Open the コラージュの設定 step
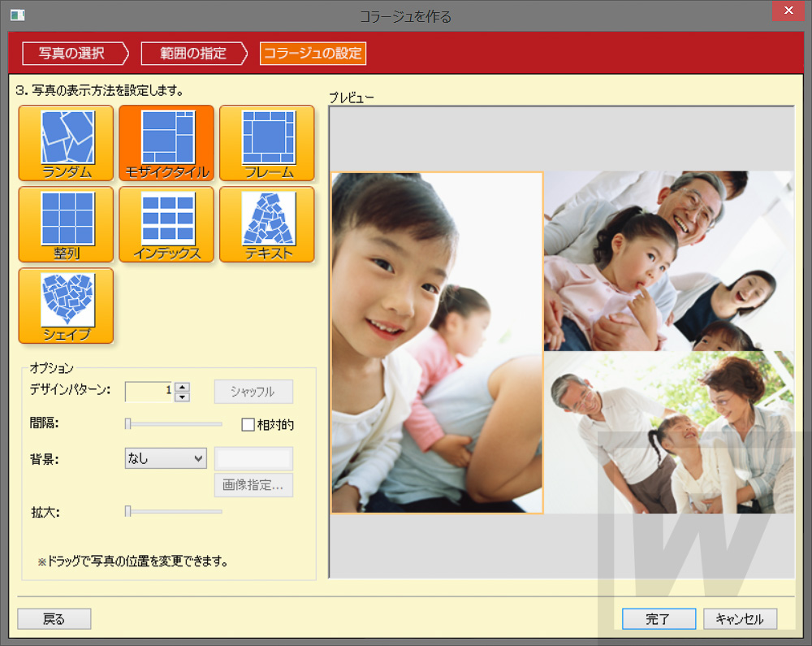Viewport: 812px width, 646px height. coord(313,54)
